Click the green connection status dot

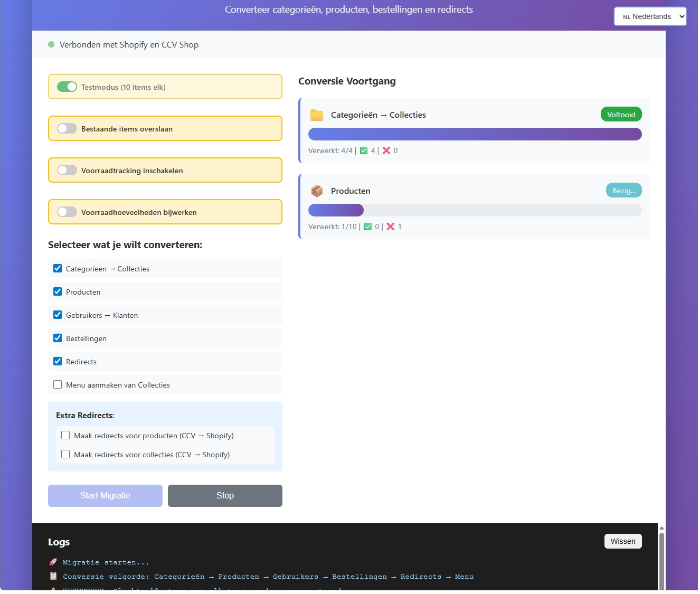click(51, 45)
